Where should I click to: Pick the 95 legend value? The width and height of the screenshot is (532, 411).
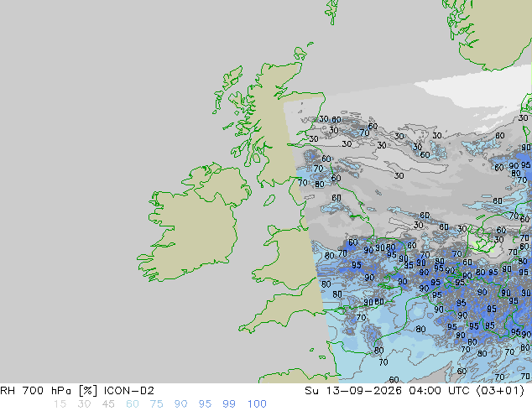pos(205,404)
